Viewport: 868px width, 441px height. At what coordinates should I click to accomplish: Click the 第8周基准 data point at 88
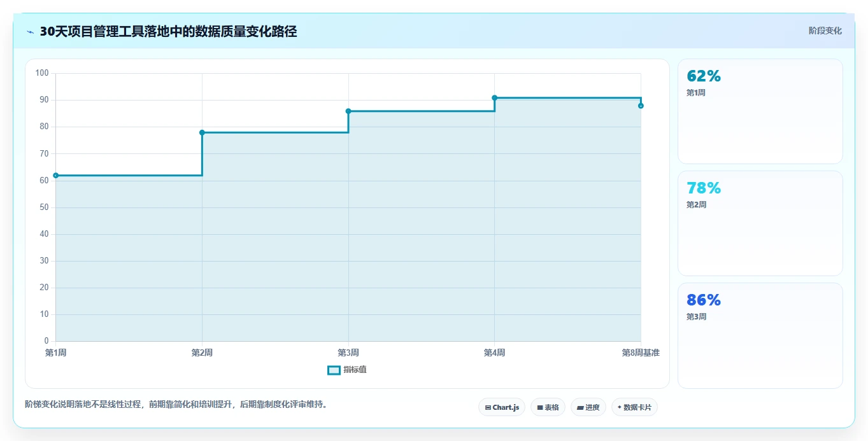click(x=641, y=106)
